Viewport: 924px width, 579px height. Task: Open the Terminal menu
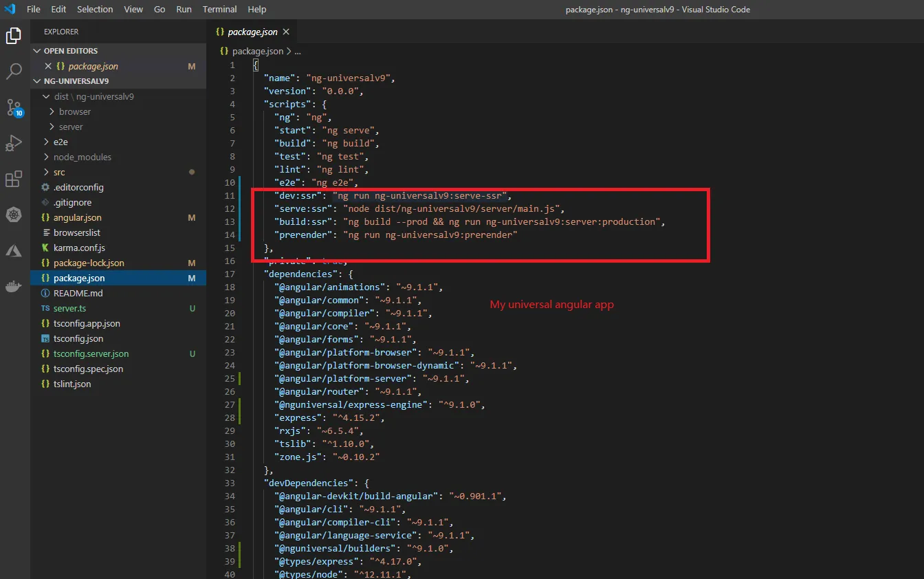220,10
